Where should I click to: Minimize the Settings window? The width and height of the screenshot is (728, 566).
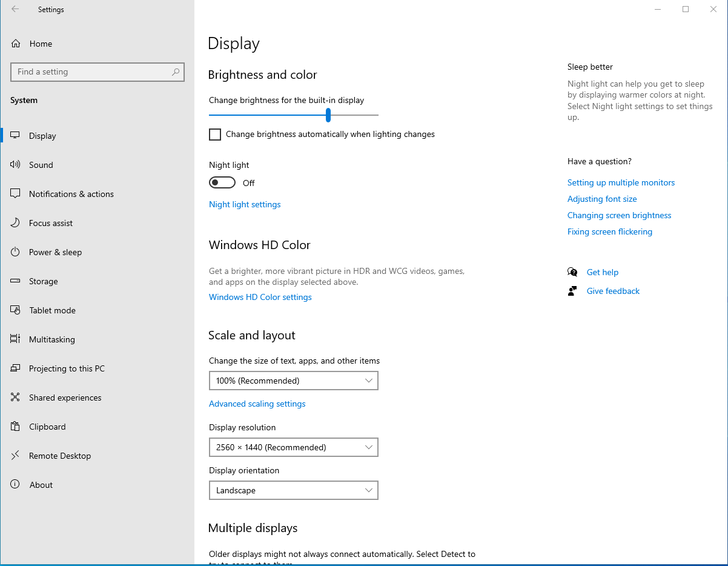click(x=658, y=9)
